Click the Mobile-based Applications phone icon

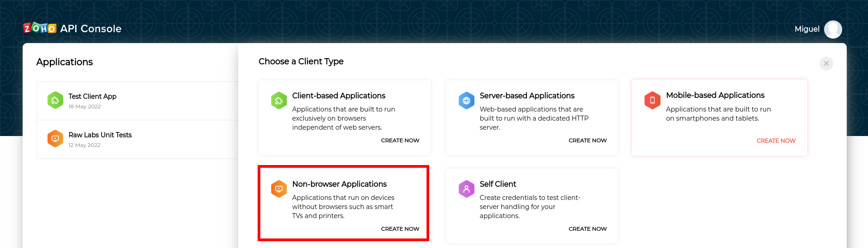[x=652, y=100]
